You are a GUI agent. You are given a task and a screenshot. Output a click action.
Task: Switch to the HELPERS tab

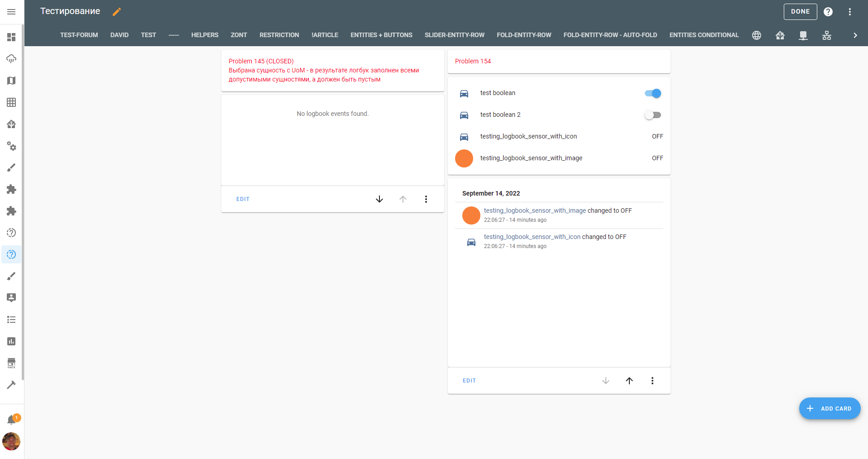(x=205, y=35)
